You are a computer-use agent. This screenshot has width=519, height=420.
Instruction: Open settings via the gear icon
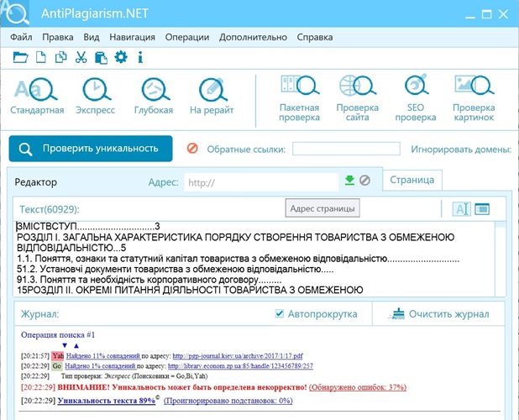(x=121, y=57)
